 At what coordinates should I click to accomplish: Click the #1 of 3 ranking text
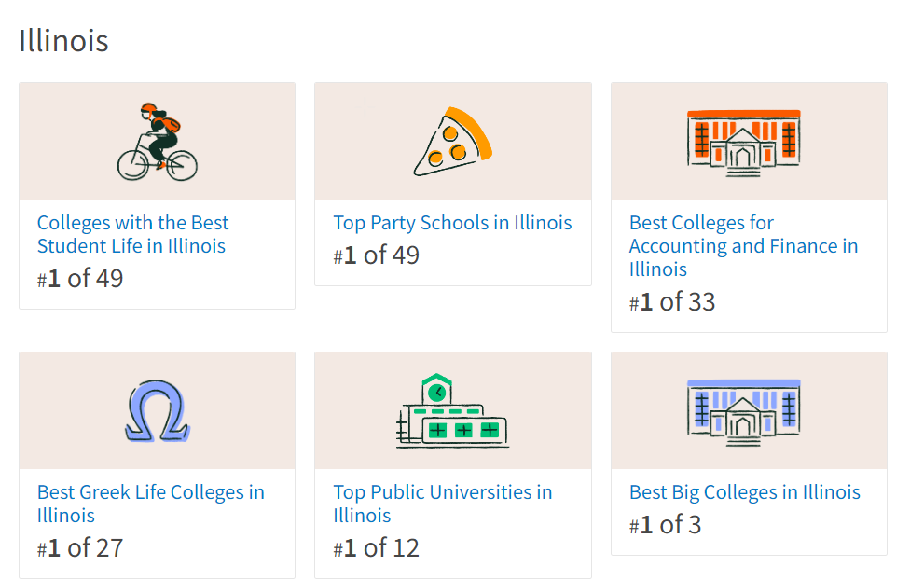click(x=666, y=525)
